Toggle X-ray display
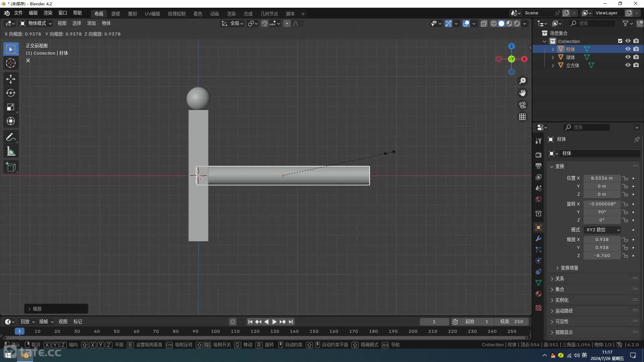 (484, 23)
